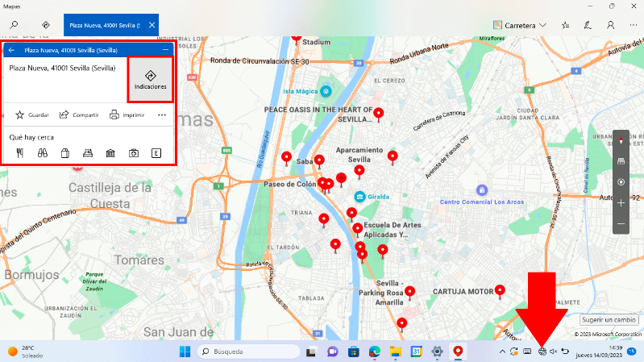This screenshot has height=362, width=644.
Task: Print the map with Imprimir
Action: [127, 115]
